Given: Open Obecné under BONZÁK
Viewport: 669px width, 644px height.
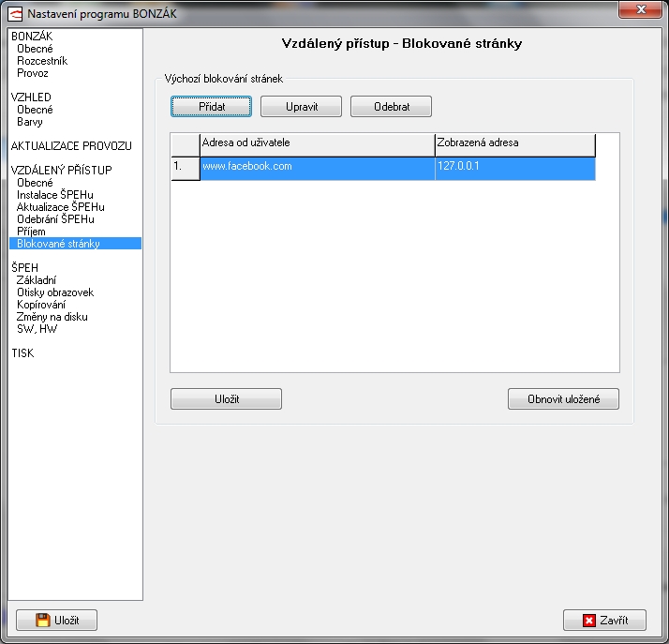Looking at the screenshot, I should tap(35, 49).
